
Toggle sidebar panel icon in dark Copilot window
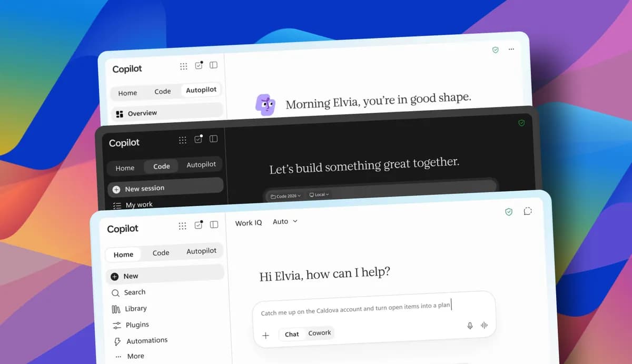coord(213,139)
